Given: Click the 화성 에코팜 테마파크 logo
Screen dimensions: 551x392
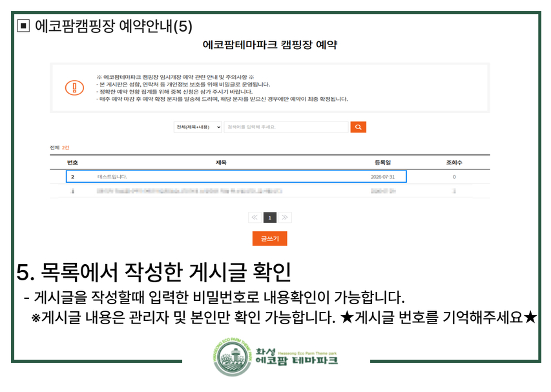Looking at the screenshot, I should point(276,357).
